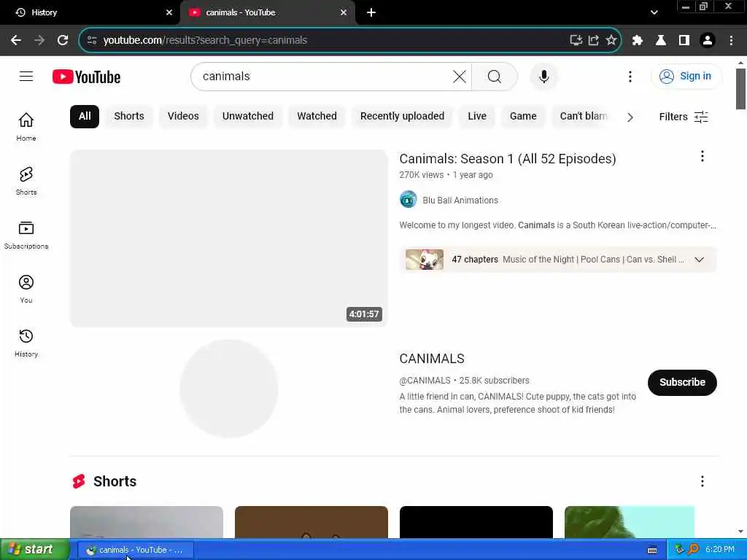Open Canimals: Season 1 video title
Image resolution: width=747 pixels, height=560 pixels.
(x=508, y=158)
